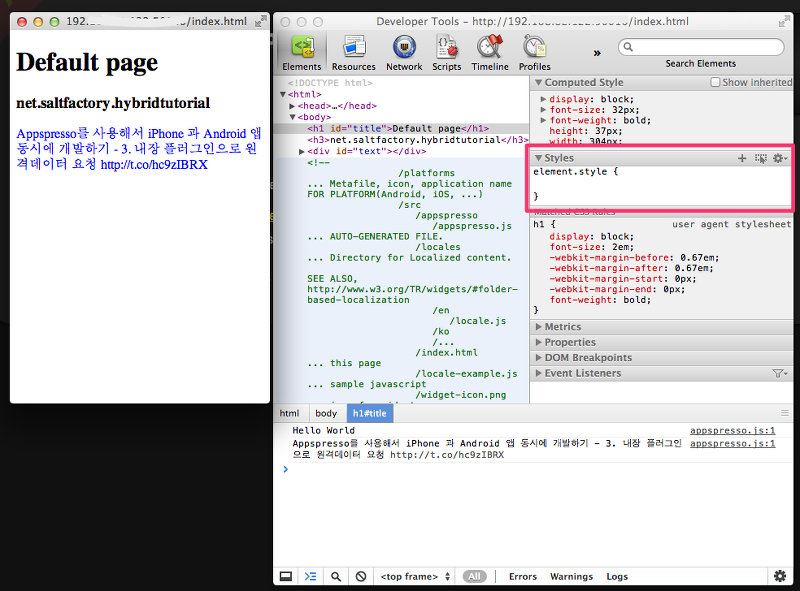Clear the console log icon
The height and width of the screenshot is (591, 800).
point(361,576)
